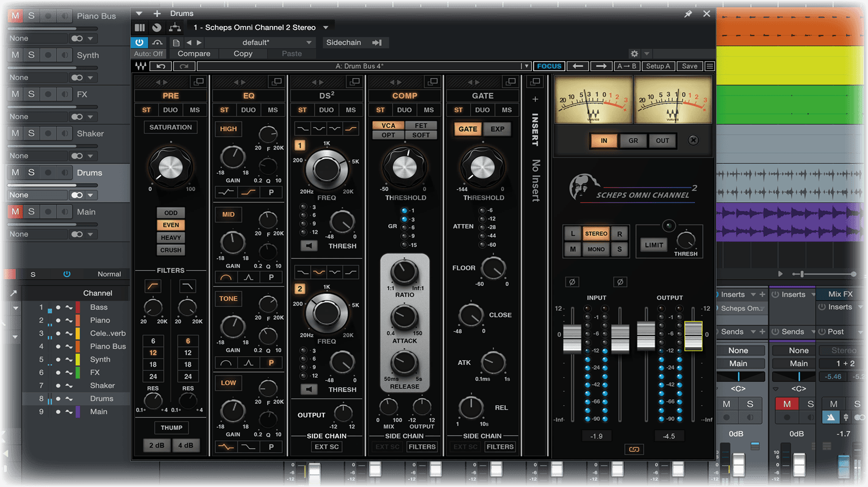This screenshot has height=487, width=868.
Task: Click the FOCUS button
Action: pyautogui.click(x=549, y=66)
